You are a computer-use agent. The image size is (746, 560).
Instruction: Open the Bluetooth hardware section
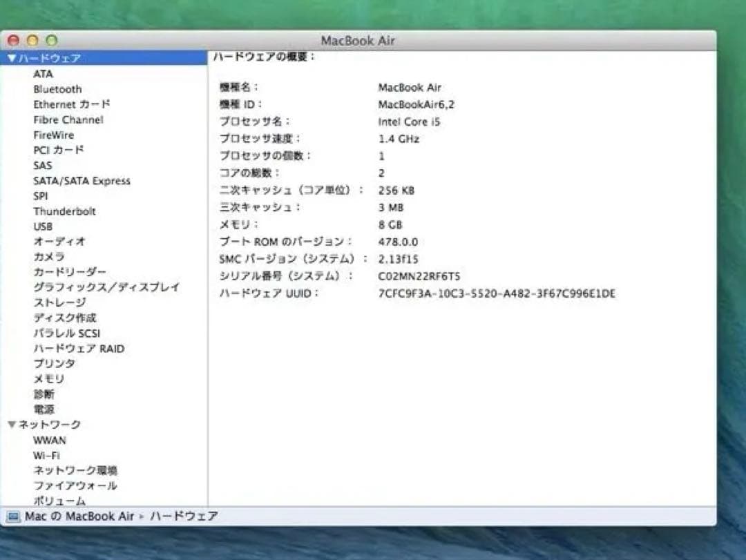tap(58, 89)
